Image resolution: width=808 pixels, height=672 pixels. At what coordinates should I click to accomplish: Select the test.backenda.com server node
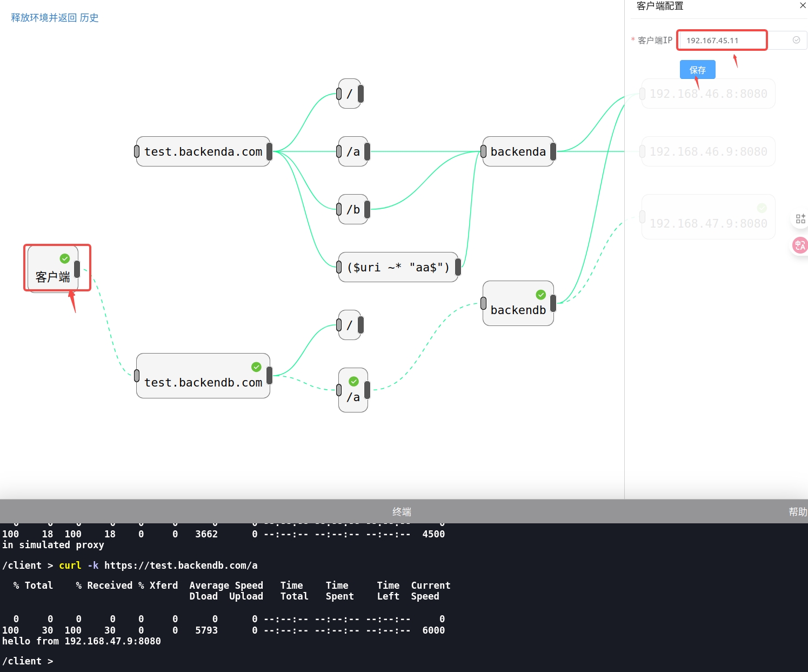[x=203, y=152]
